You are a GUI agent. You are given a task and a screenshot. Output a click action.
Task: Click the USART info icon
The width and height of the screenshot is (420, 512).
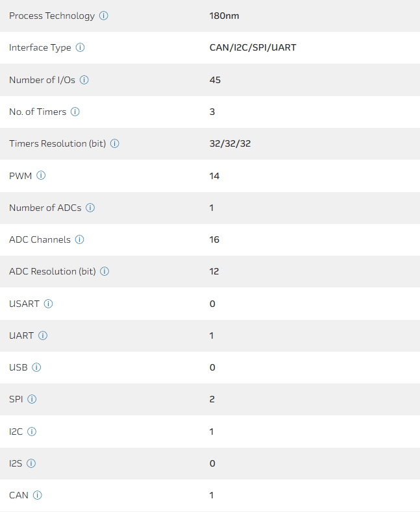[49, 304]
